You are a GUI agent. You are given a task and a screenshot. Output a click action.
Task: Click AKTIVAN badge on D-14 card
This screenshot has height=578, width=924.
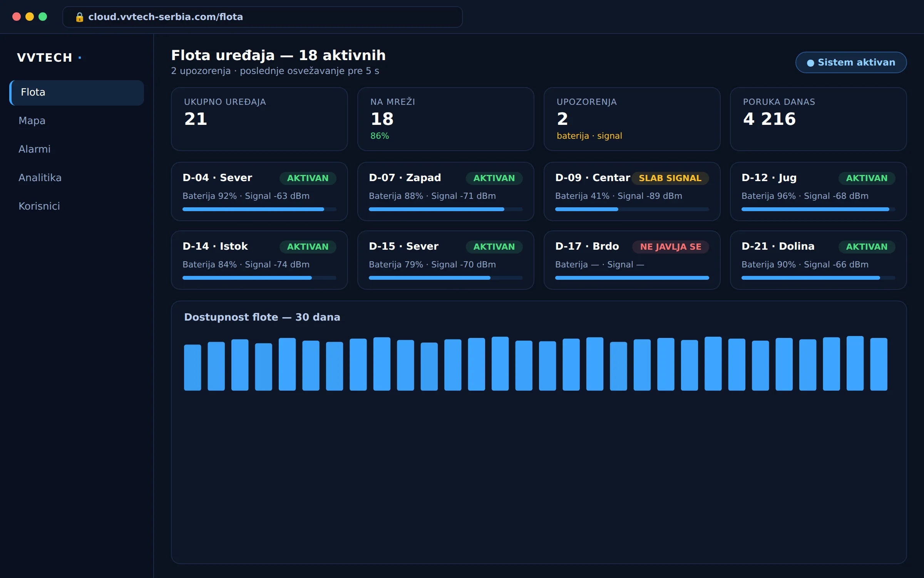point(308,247)
